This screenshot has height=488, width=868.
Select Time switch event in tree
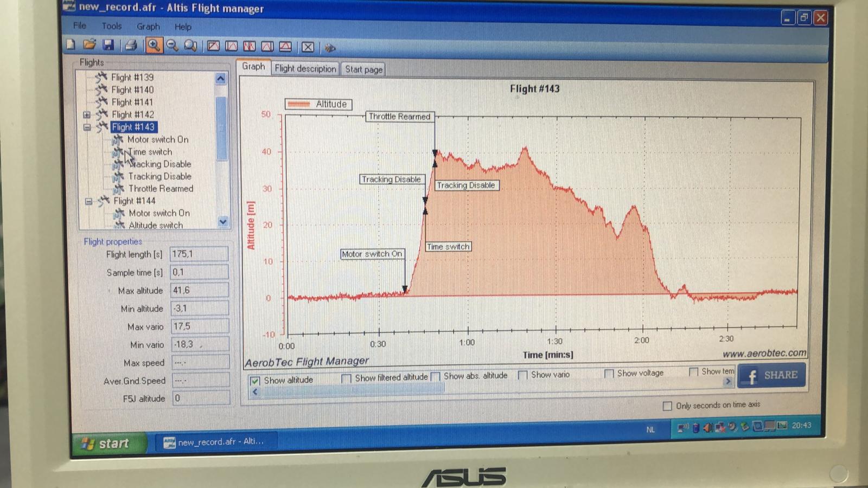150,152
